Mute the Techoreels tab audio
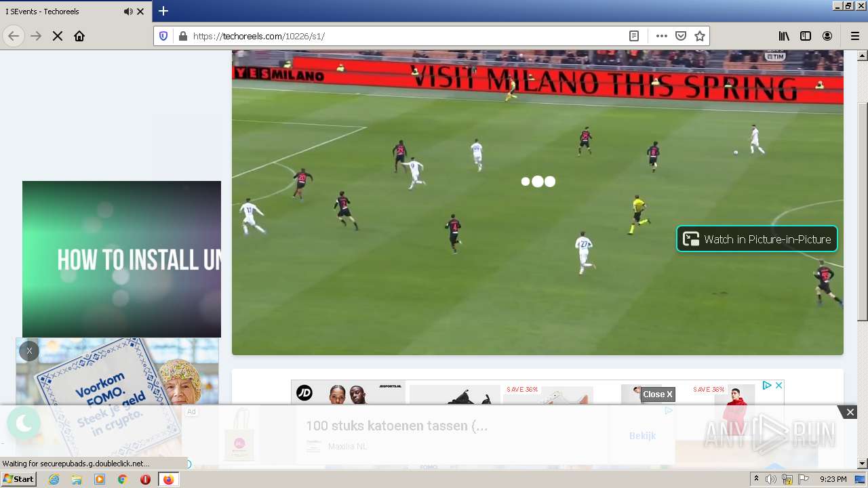 (x=128, y=12)
